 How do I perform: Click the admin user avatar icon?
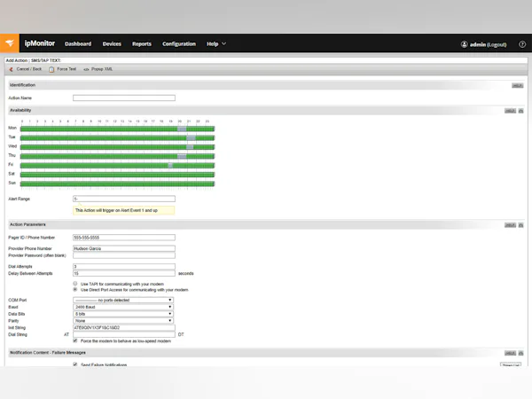pyautogui.click(x=464, y=44)
